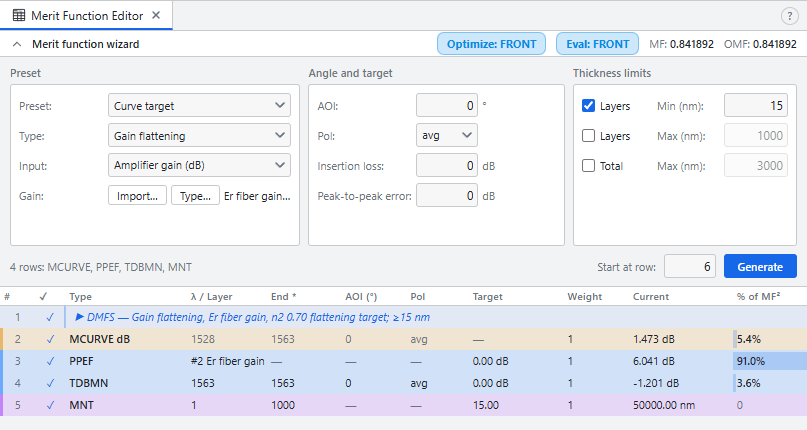Select the PPEF type cell
The image size is (807, 430).
(81, 361)
